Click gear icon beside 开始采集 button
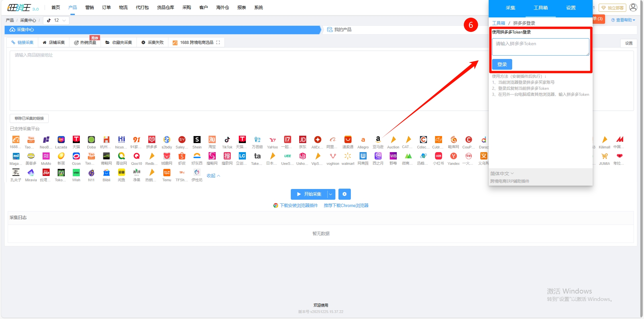This screenshot has height=319, width=644. (344, 194)
